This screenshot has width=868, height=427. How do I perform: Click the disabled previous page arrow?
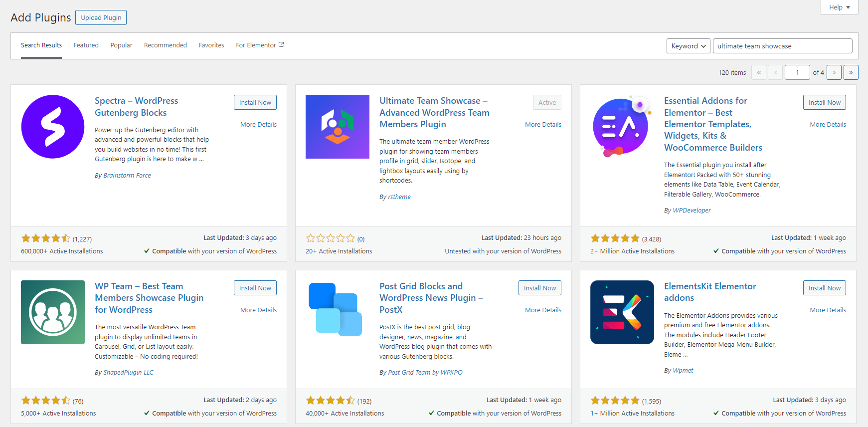(775, 72)
